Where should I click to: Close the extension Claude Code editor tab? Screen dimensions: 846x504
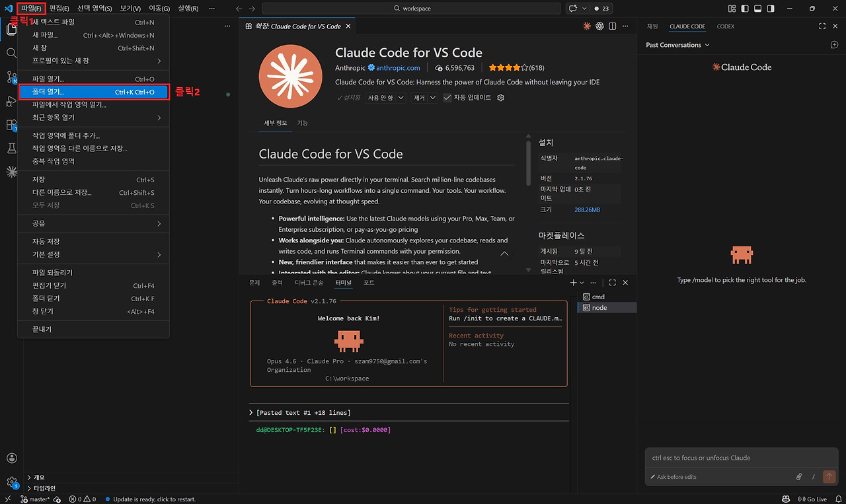(x=348, y=26)
